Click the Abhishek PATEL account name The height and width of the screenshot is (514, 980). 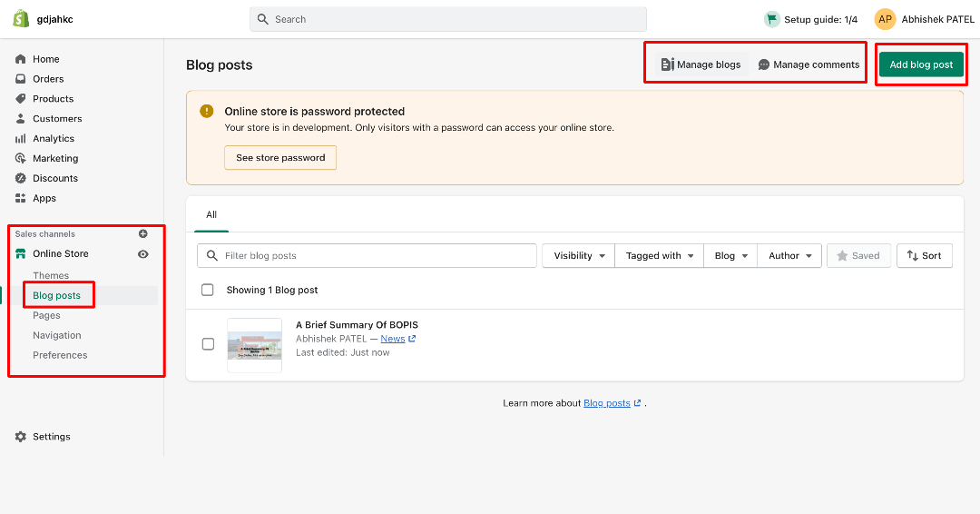click(x=937, y=19)
